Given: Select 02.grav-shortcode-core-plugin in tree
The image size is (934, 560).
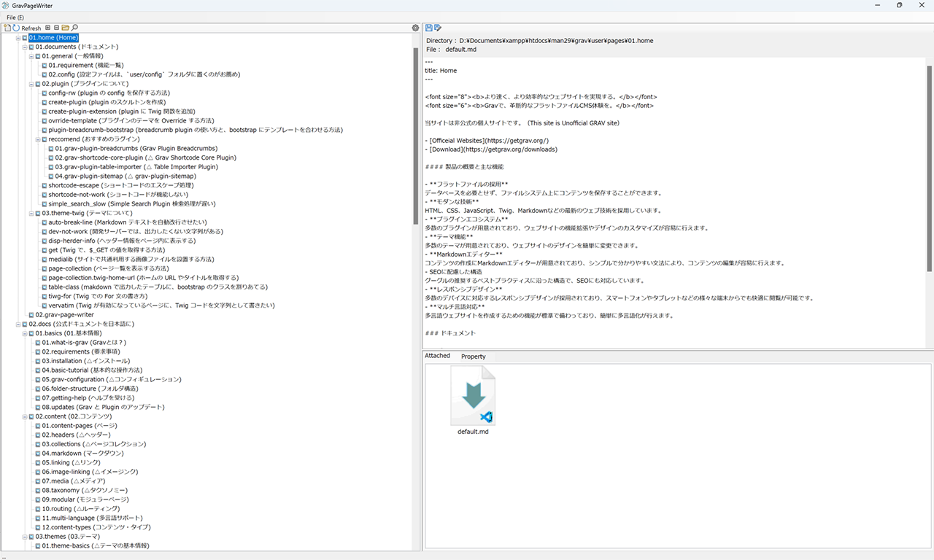Looking at the screenshot, I should click(x=145, y=157).
